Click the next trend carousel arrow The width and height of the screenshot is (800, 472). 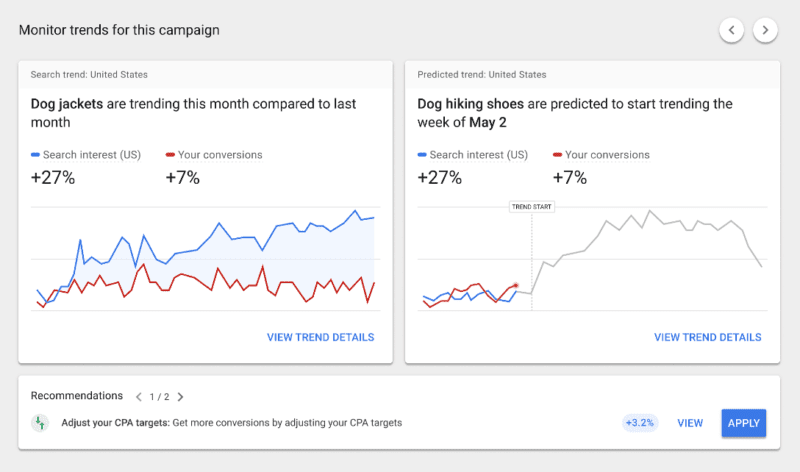coord(765,31)
